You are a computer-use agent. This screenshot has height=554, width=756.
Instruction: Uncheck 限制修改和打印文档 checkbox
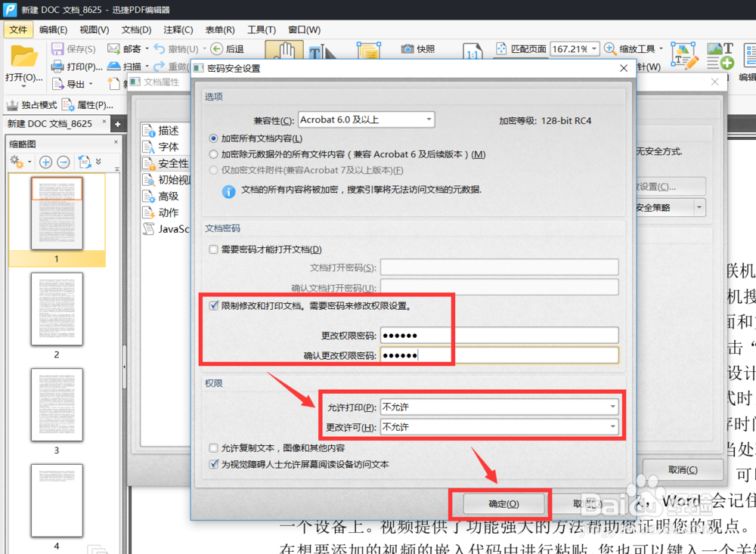pos(213,305)
